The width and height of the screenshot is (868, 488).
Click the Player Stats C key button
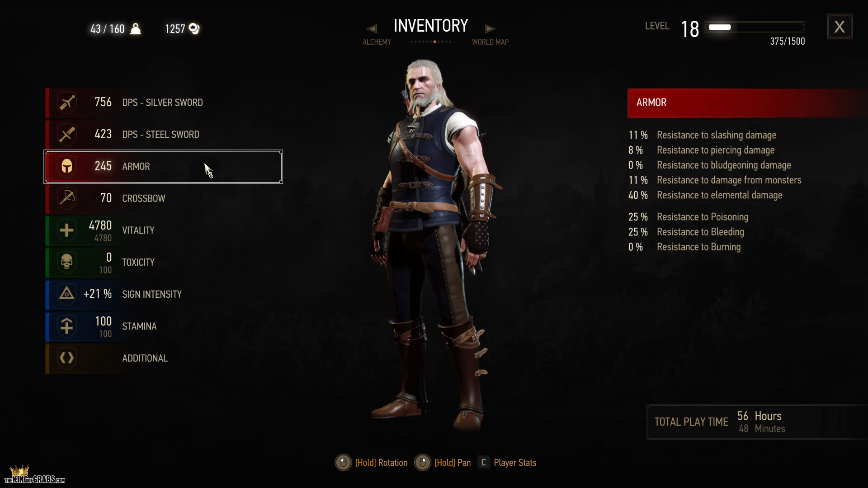coord(483,463)
